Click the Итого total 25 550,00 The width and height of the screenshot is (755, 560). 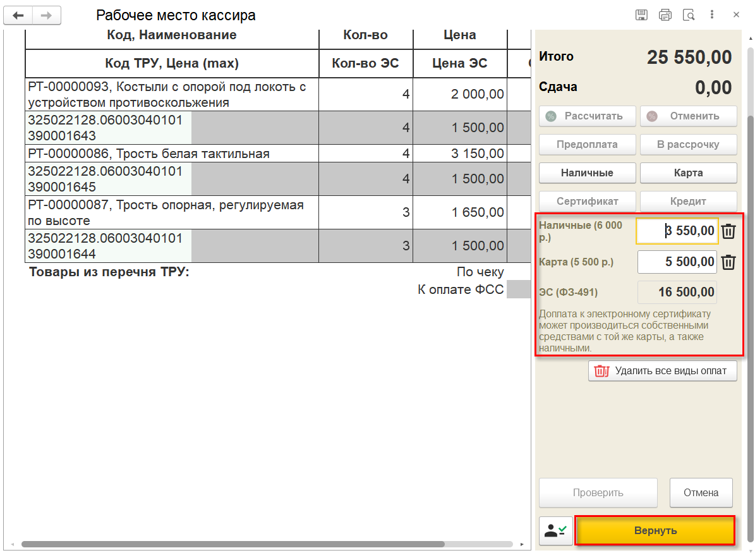(x=689, y=58)
